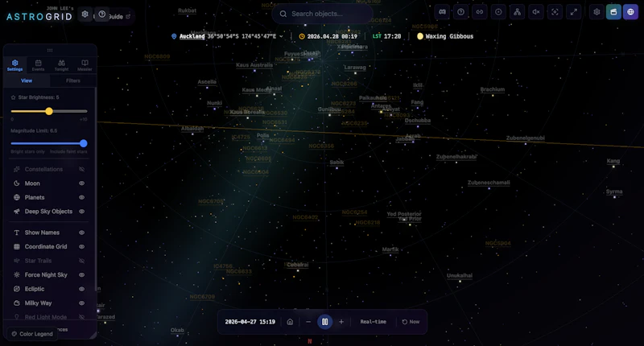Viewport: 644px width, 346px height.
Task: Toggle Force Night Sky eye icon
Action: coord(82,275)
